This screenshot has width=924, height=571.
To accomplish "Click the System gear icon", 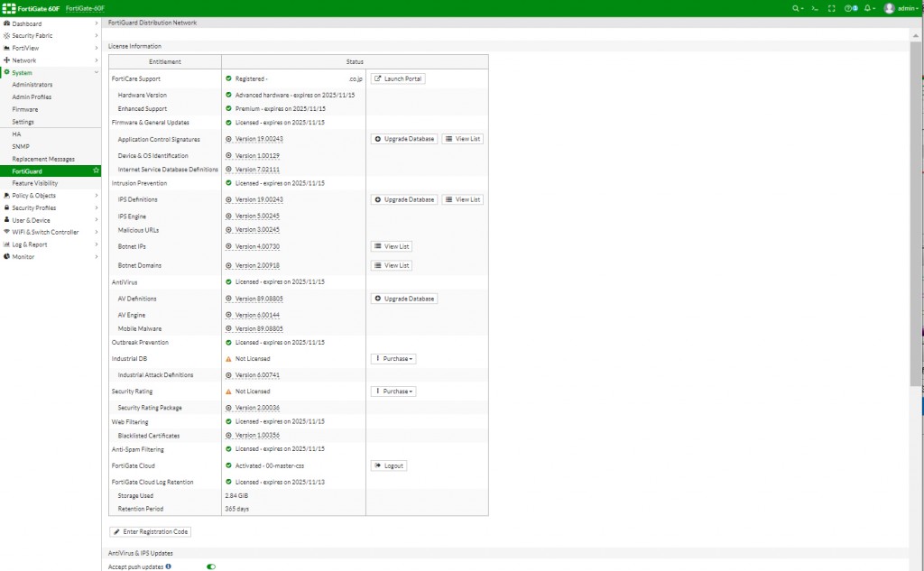I will 6,72.
